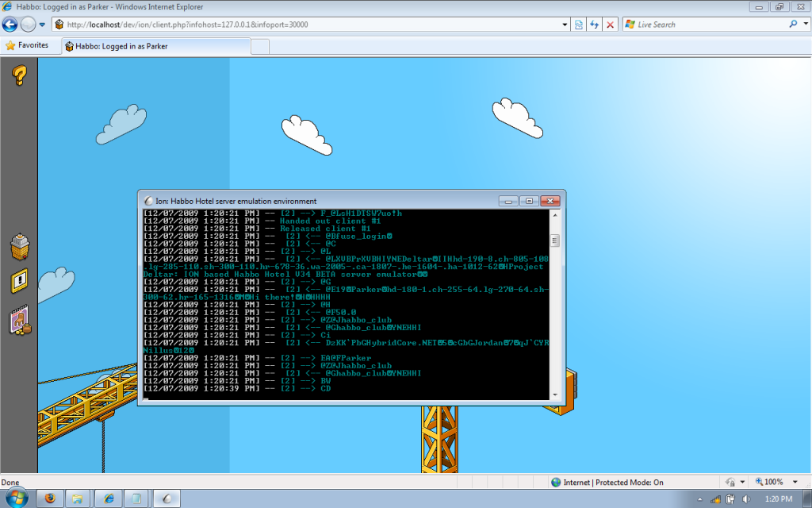
Task: Switch to Internet Explorer taskbar button
Action: point(109,498)
